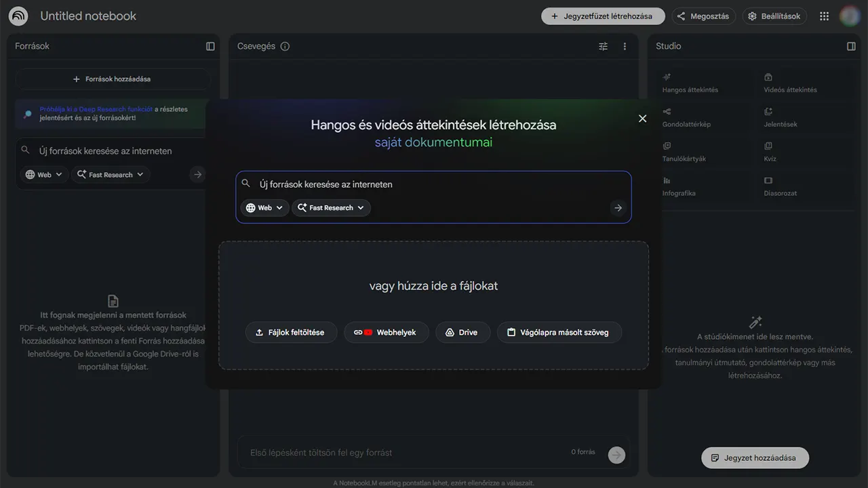The image size is (868, 488).
Task: Collapse the Források panel
Action: [210, 46]
